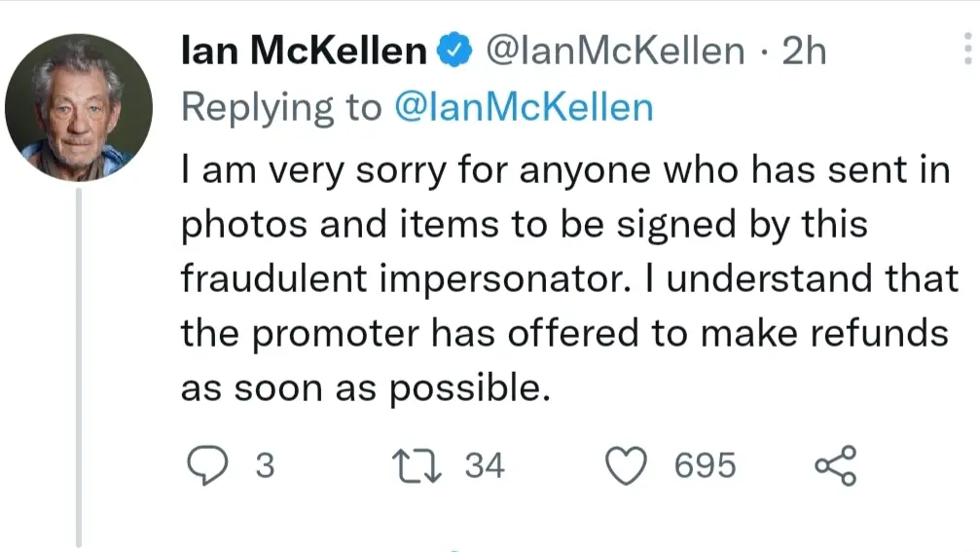
Task: Click the reply speech bubble icon
Action: click(207, 465)
